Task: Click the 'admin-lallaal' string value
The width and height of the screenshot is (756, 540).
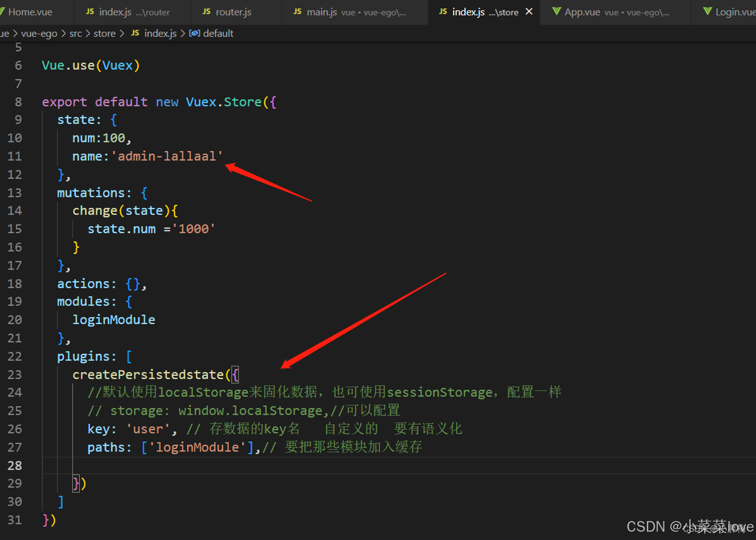Action: coord(167,156)
